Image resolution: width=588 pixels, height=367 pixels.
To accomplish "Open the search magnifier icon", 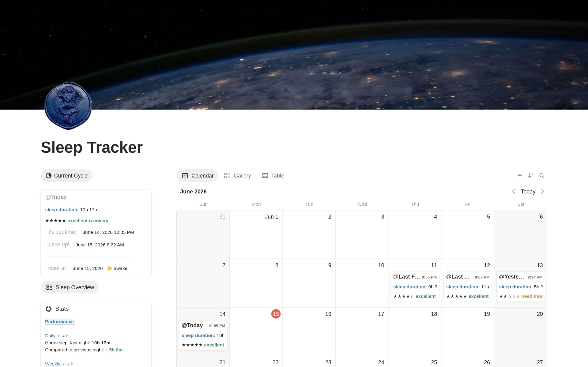I will [542, 176].
